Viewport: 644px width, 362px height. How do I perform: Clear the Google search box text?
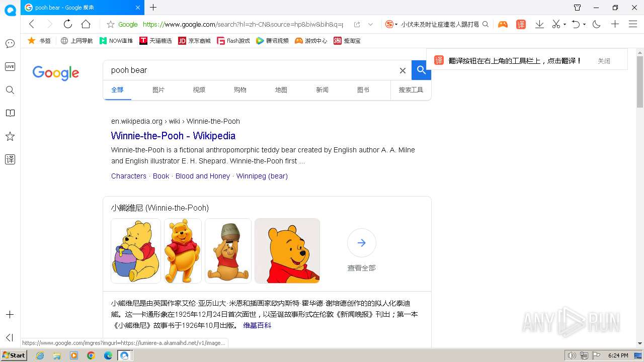[x=403, y=70]
